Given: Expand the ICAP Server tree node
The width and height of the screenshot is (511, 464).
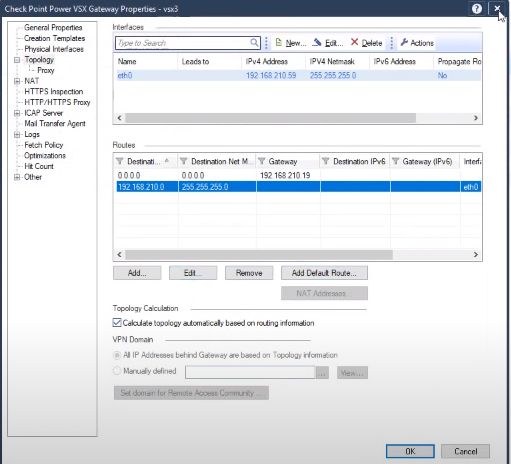Looking at the screenshot, I should pyautogui.click(x=17, y=113).
